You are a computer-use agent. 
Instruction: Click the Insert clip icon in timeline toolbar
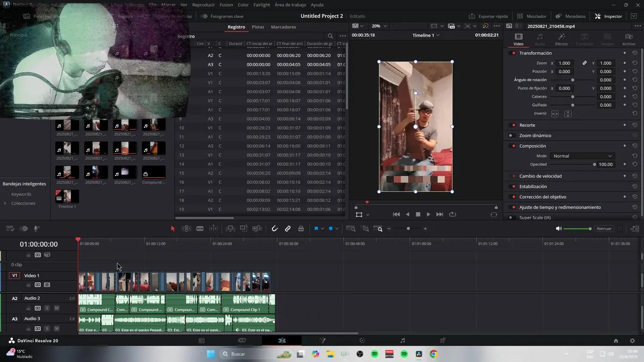tap(230, 228)
